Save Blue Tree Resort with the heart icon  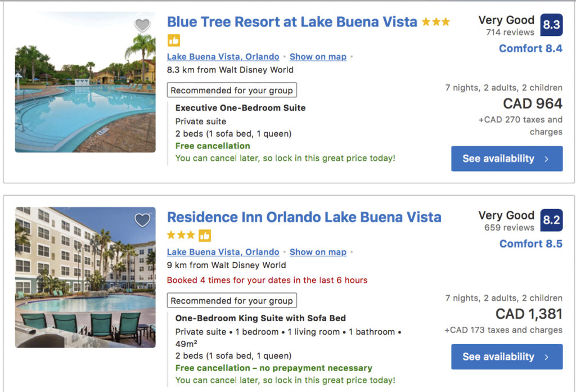[x=142, y=24]
